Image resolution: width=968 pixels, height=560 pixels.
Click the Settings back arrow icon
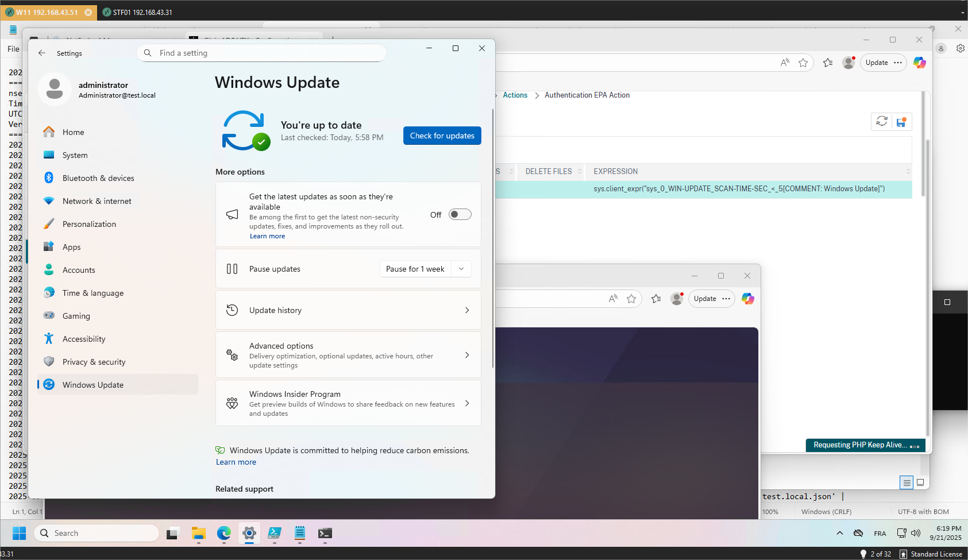[42, 53]
